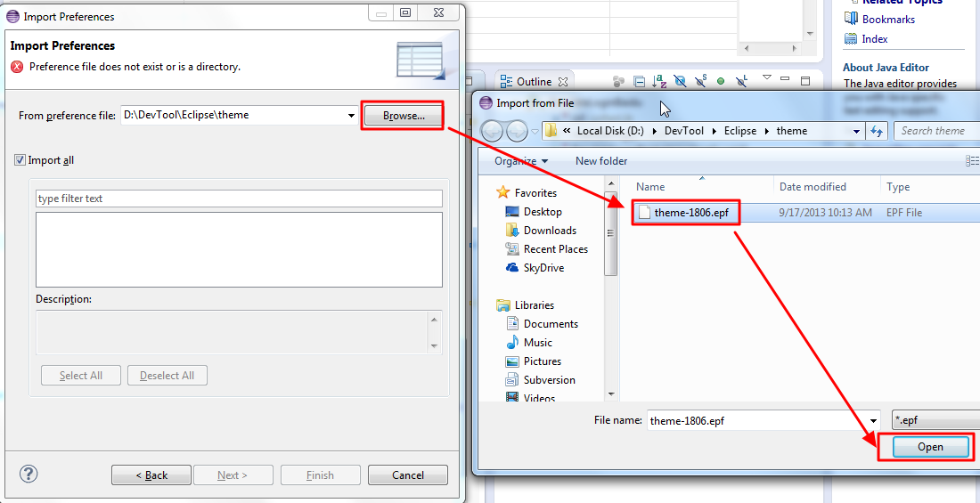Viewport: 980px width, 503px height.
Task: Open the Organize menu dropdown
Action: coord(521,161)
